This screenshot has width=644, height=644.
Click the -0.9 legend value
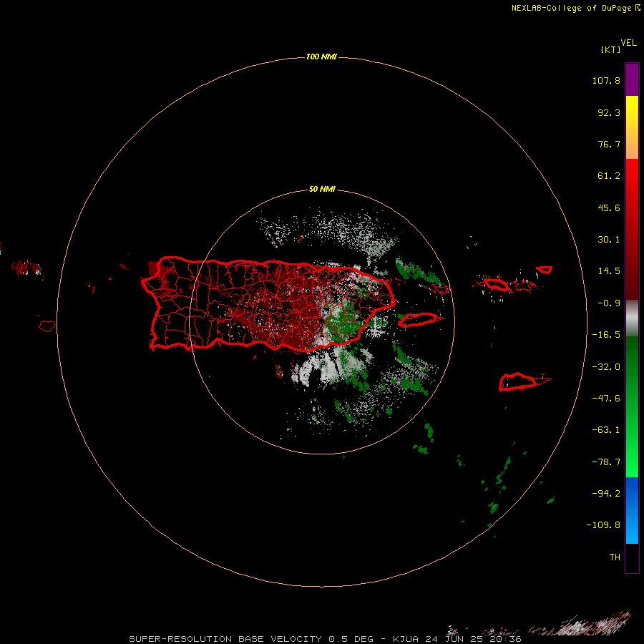[609, 303]
